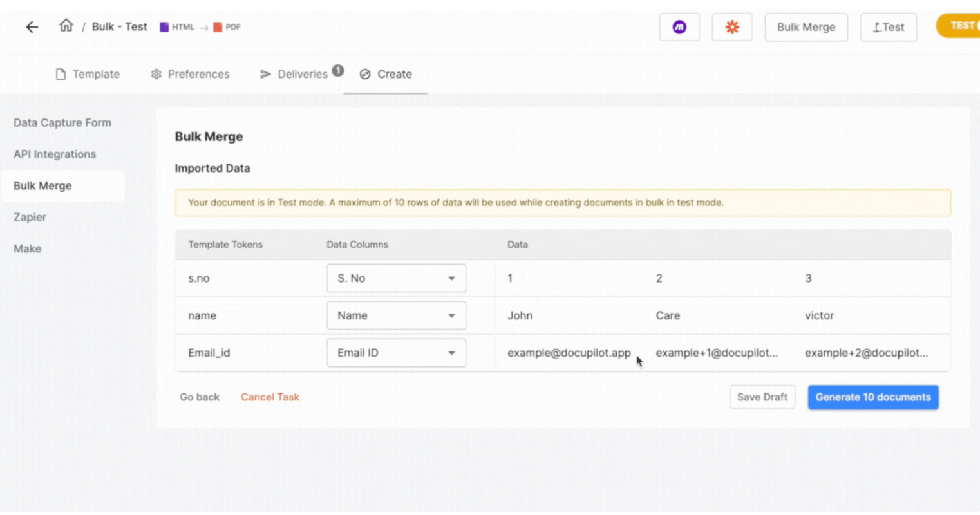
Task: Click the victor data cell
Action: tap(819, 315)
